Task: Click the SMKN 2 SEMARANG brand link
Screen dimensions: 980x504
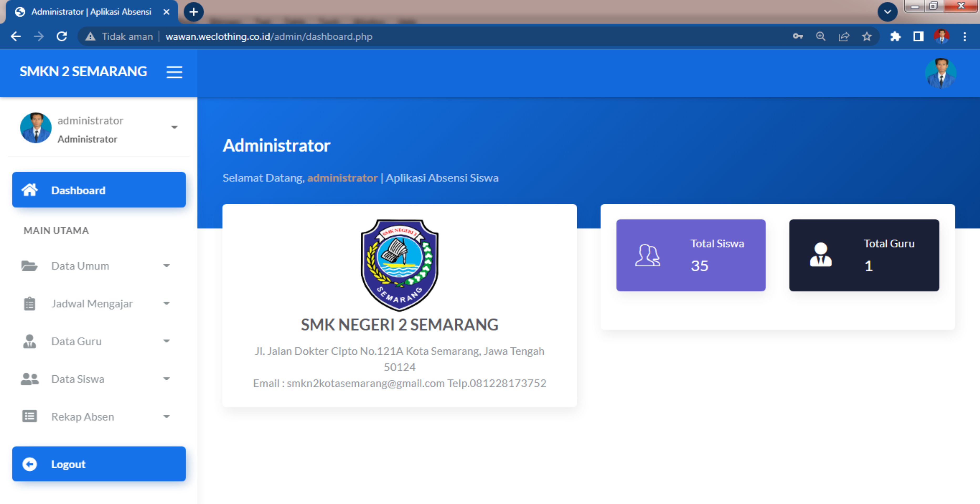Action: pyautogui.click(x=83, y=72)
